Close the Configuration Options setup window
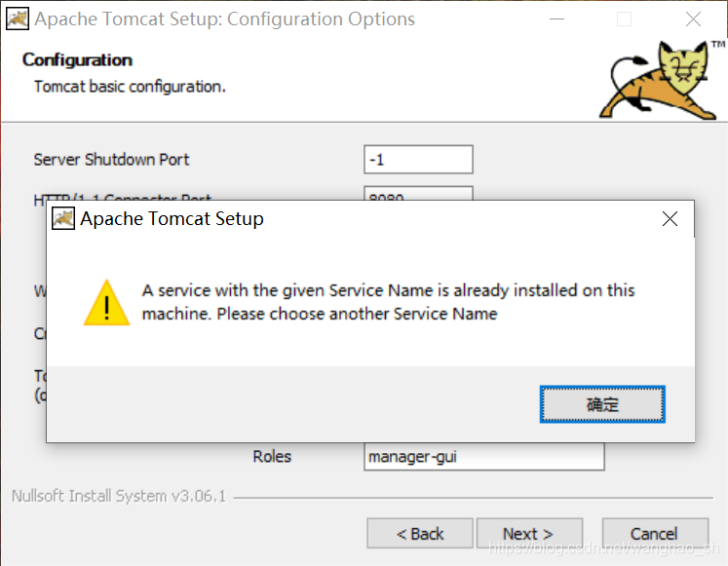The width and height of the screenshot is (728, 566). [693, 19]
